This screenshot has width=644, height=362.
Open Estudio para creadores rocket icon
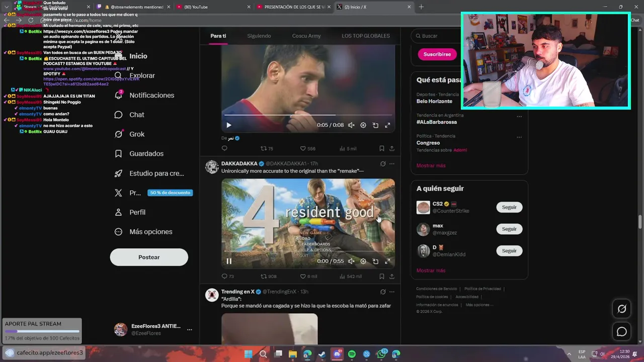click(x=118, y=173)
